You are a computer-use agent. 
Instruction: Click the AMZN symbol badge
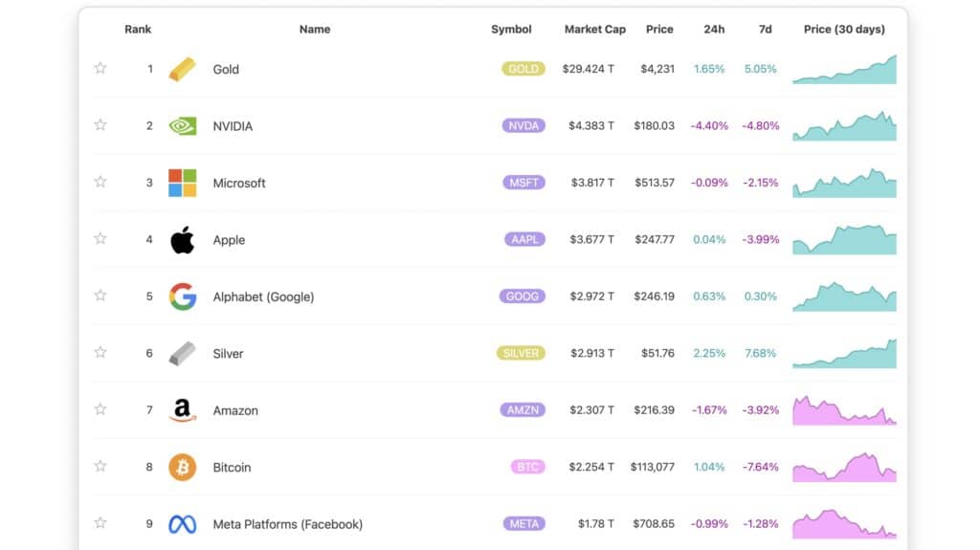[523, 410]
